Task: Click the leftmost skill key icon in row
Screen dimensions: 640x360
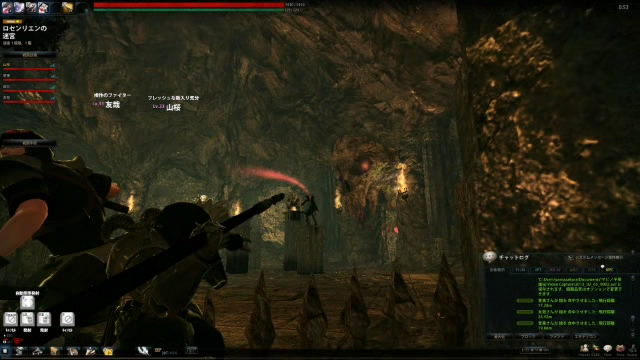Action: [x=11, y=319]
